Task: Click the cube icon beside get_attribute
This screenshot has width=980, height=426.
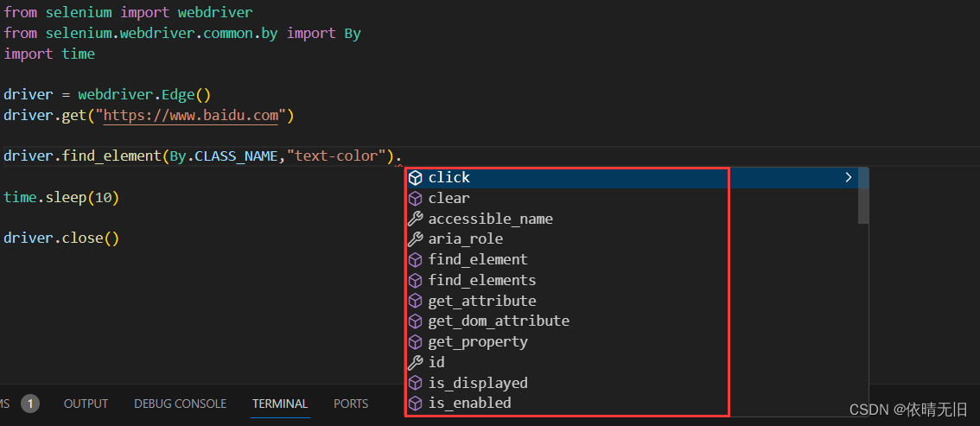Action: (x=416, y=301)
